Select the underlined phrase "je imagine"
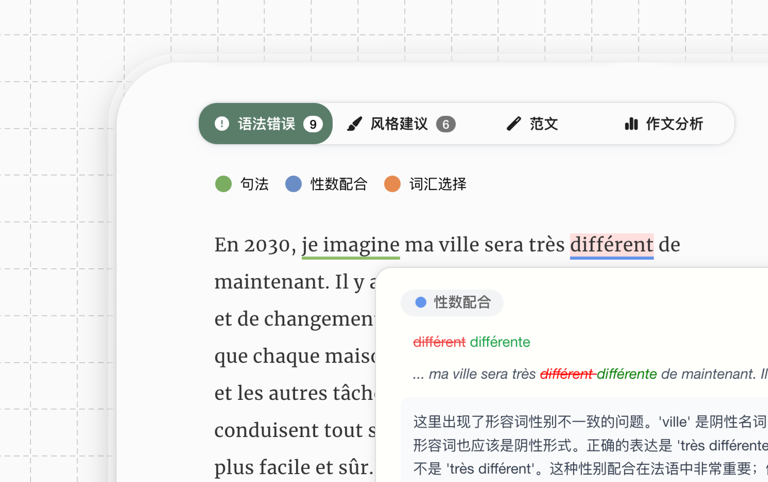Screen dimensions: 768x482 pyautogui.click(x=350, y=245)
